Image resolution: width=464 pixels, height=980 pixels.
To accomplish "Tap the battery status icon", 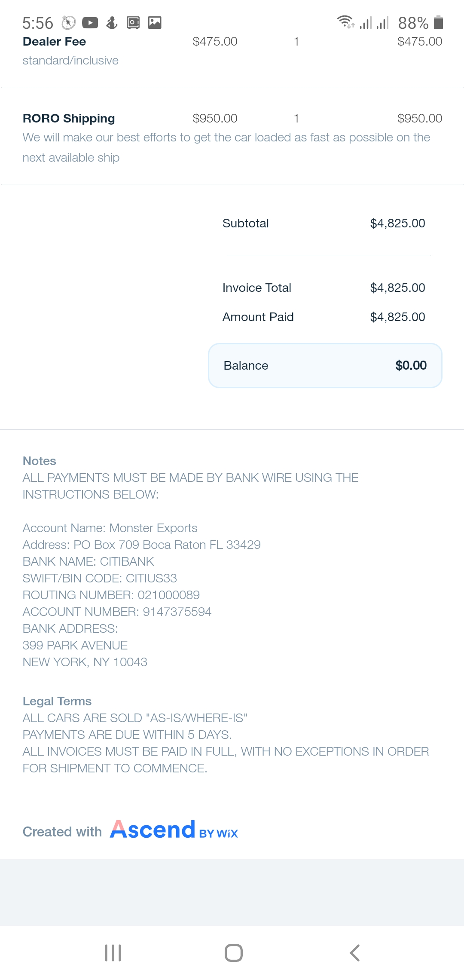I will coord(438,22).
